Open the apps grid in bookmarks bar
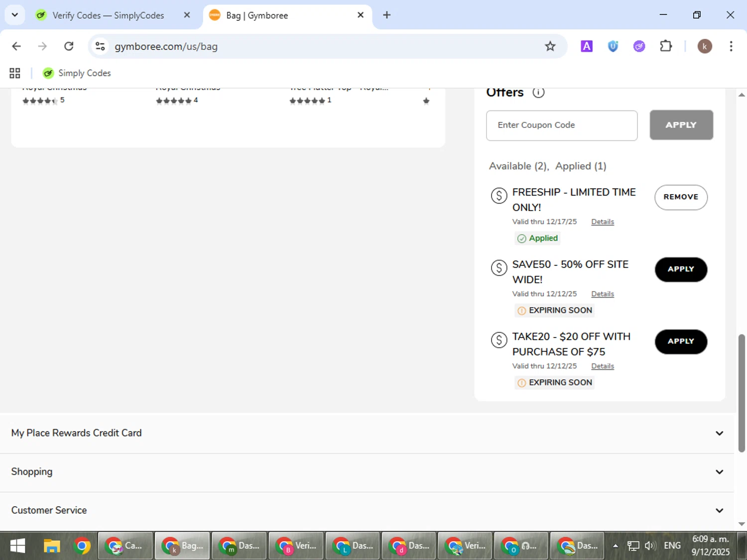The width and height of the screenshot is (747, 560). pos(15,73)
